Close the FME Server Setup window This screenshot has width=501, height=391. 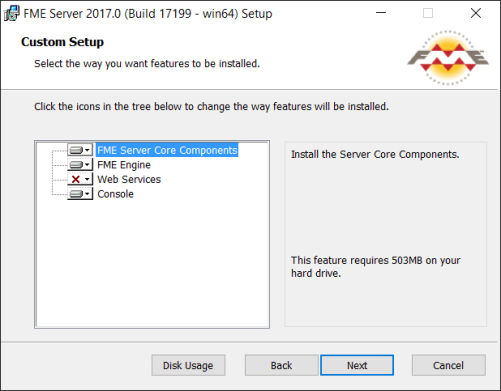[476, 13]
